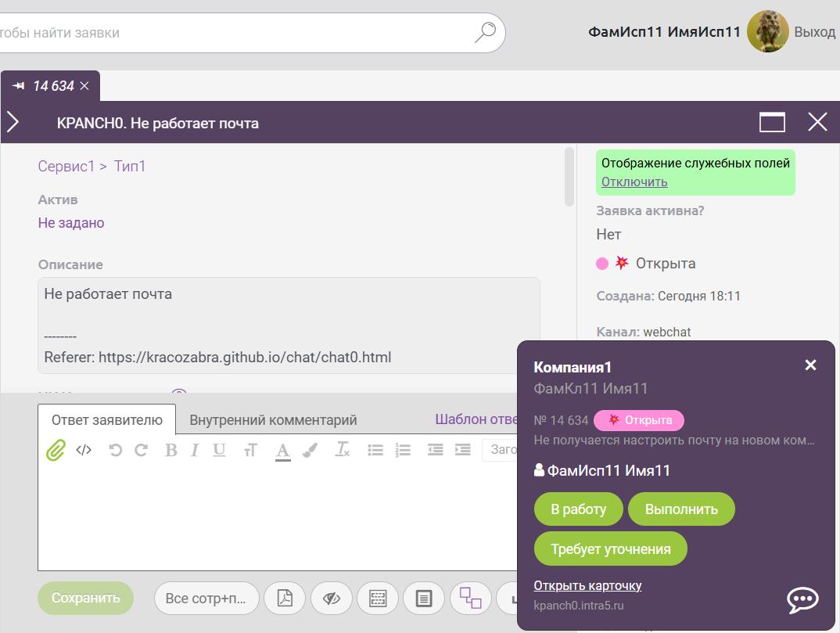840x633 pixels.
Task: Switch to Внутренний комментарий tab
Action: pos(273,420)
